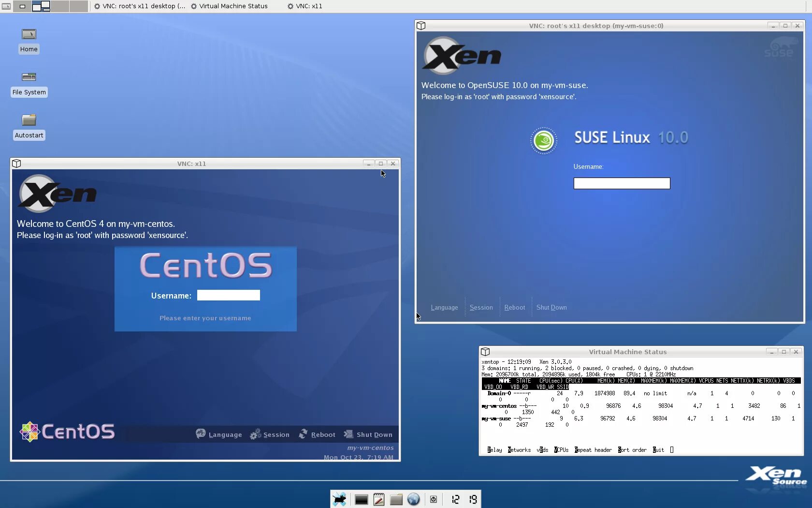Click the Networks option in xentop

click(520, 450)
